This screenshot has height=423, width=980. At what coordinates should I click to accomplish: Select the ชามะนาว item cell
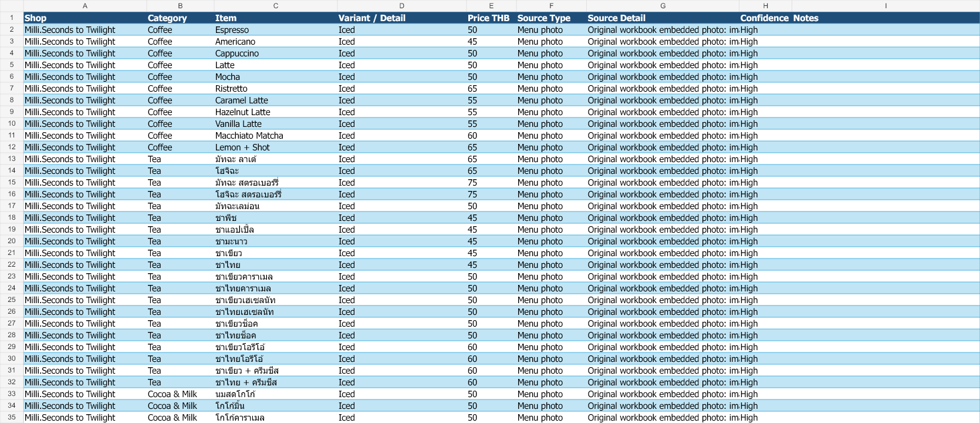click(276, 241)
